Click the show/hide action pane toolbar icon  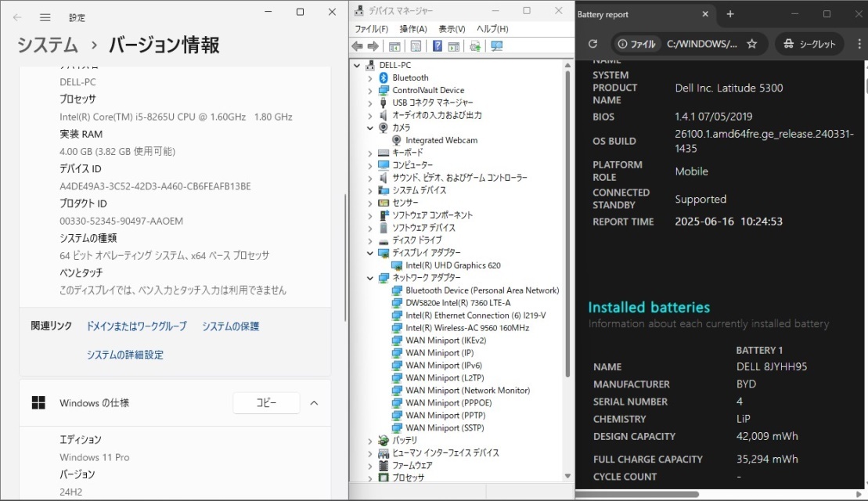pos(454,46)
